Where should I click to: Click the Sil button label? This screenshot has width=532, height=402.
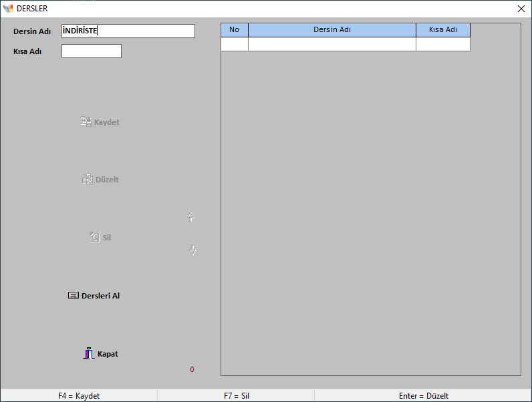[x=107, y=238]
